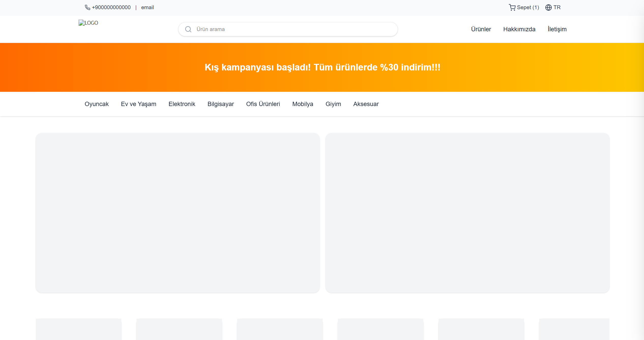
Task: Browse the Mobilya category
Action: (303, 104)
